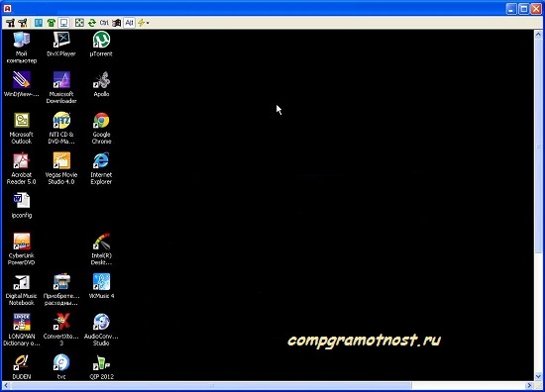Click the first connection settings toolbar icon
This screenshot has width=545, height=392.
click(x=11, y=23)
